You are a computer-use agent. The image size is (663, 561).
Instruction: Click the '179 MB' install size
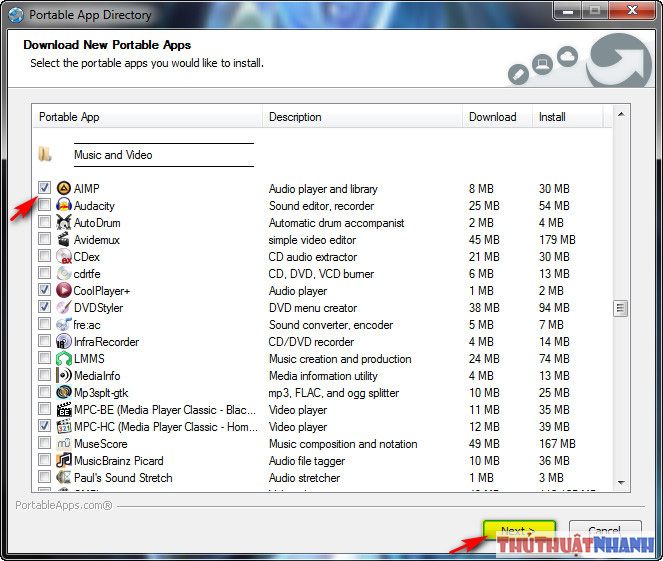coord(557,240)
